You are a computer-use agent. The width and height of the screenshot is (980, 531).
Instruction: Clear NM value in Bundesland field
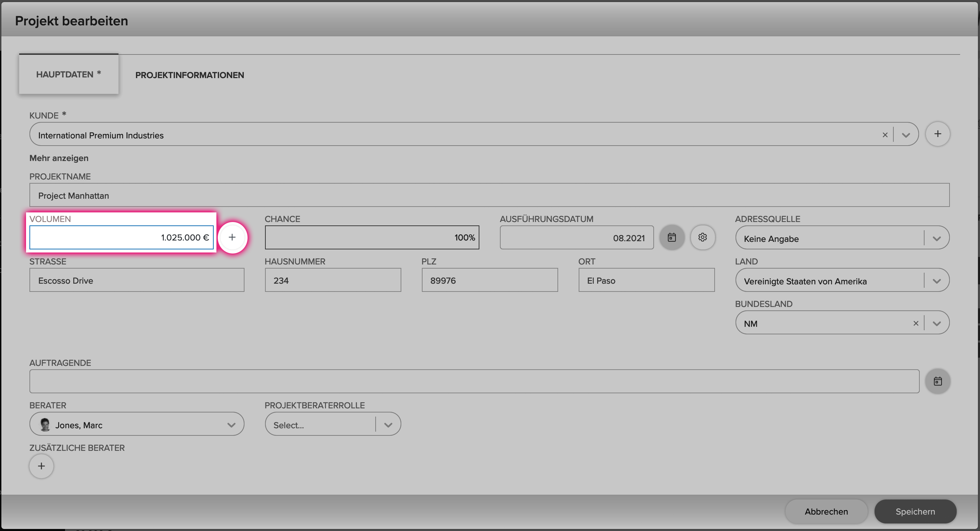coord(916,323)
